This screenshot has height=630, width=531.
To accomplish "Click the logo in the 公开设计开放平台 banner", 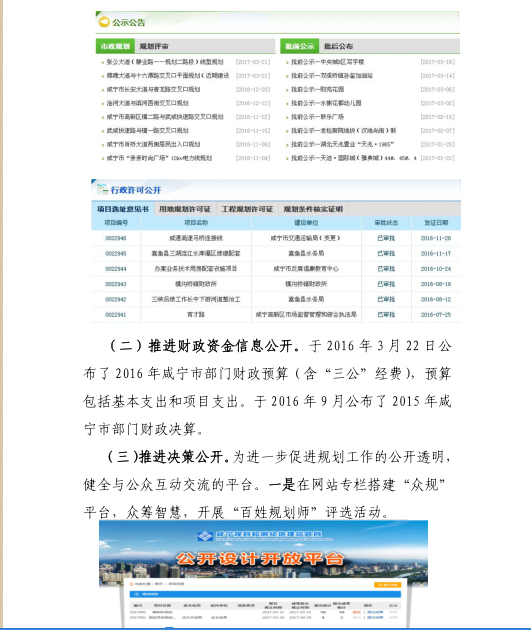I will [x=205, y=536].
